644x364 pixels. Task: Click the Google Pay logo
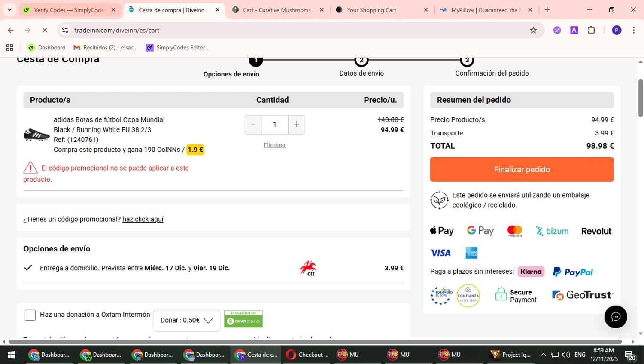point(480,231)
